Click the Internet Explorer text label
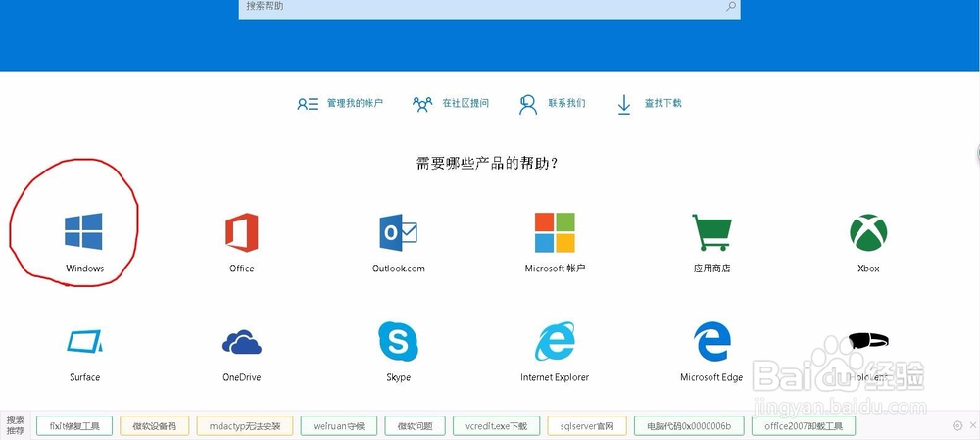The image size is (980, 440). pos(555,377)
